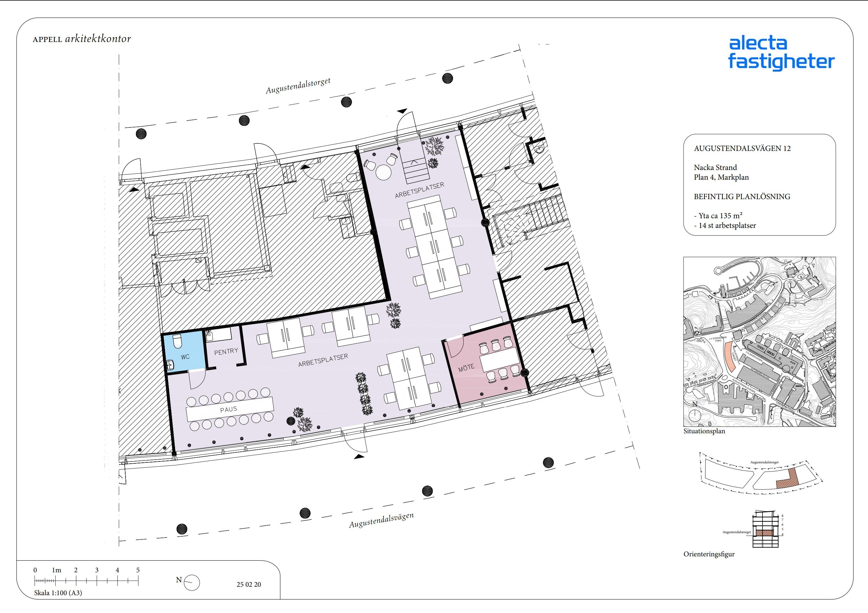Click the orange highlighted floor in the Orienteringsfigur
Viewport: 868px width, 613px height.
765,533
